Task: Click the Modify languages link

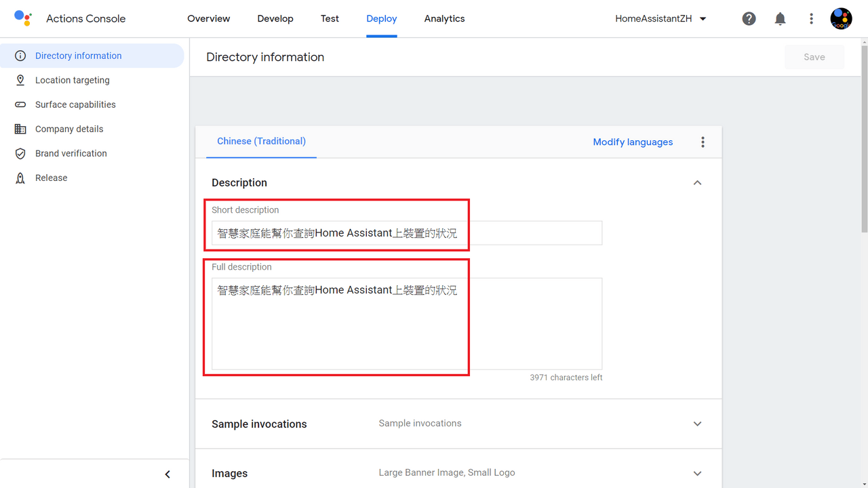Action: tap(633, 142)
